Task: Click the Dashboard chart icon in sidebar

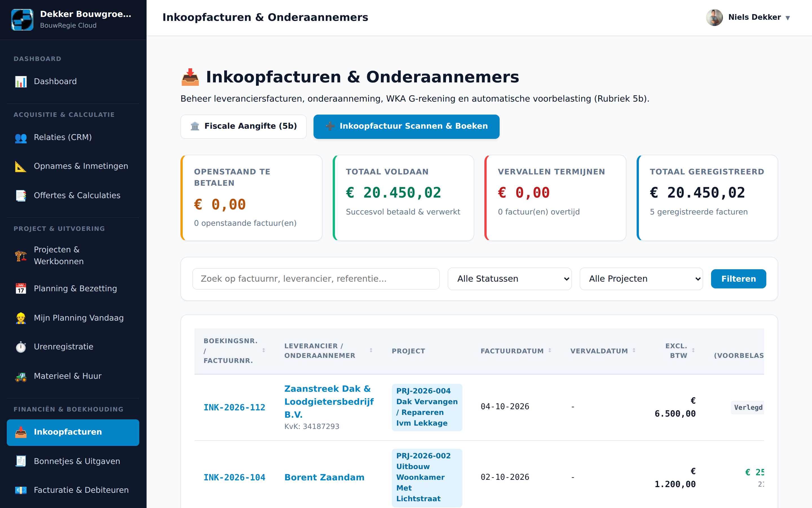Action: (21, 82)
